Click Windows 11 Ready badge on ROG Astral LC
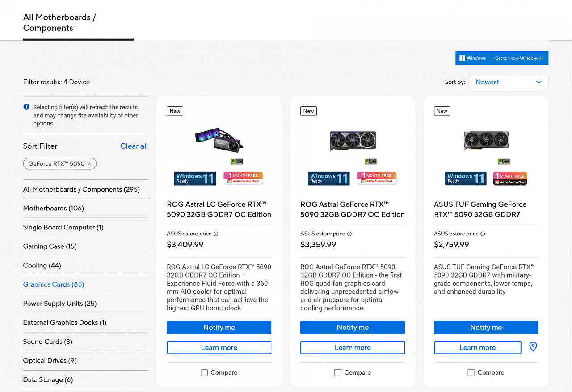This screenshot has width=572, height=392. pos(195,179)
